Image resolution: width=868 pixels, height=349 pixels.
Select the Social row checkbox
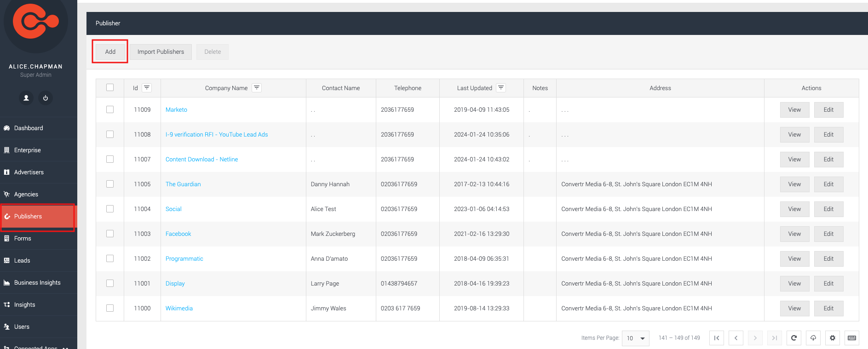point(110,209)
